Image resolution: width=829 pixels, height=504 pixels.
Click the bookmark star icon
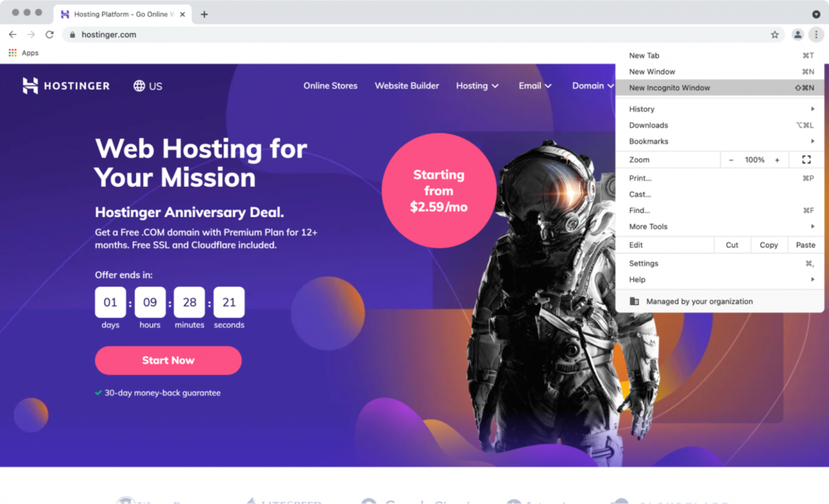tap(775, 34)
